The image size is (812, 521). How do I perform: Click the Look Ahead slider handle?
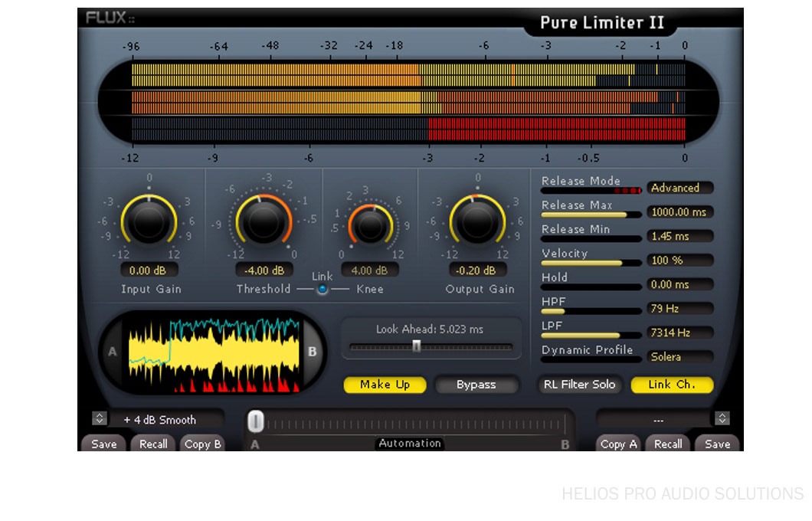click(416, 346)
